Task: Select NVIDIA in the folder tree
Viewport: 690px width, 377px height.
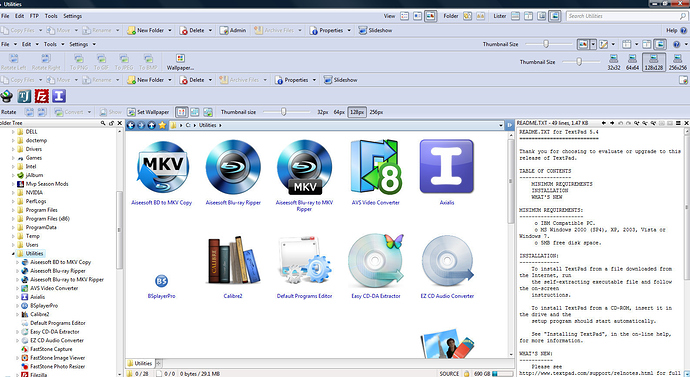Action: [x=34, y=193]
